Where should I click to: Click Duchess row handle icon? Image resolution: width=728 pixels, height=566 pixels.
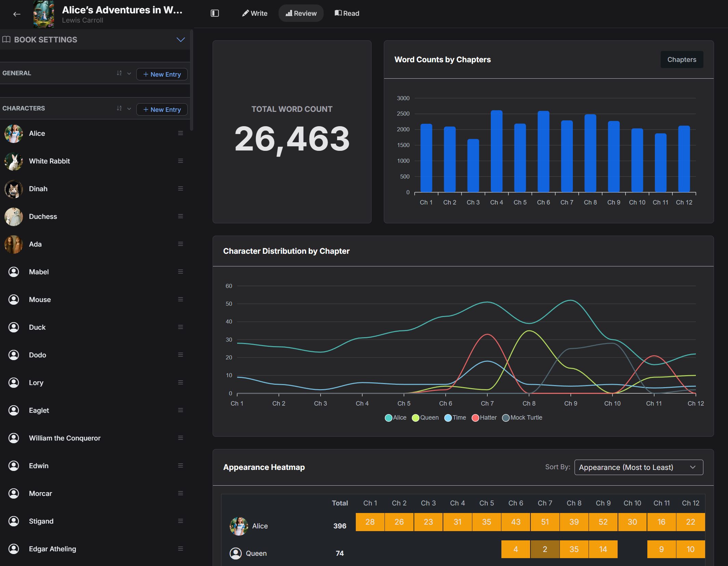point(180,216)
